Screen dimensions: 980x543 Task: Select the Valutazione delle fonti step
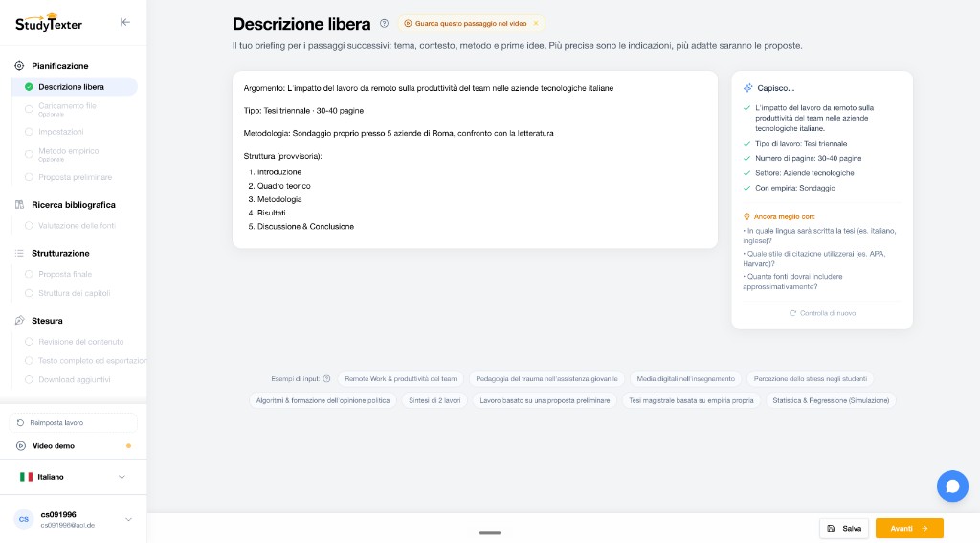pos(75,226)
